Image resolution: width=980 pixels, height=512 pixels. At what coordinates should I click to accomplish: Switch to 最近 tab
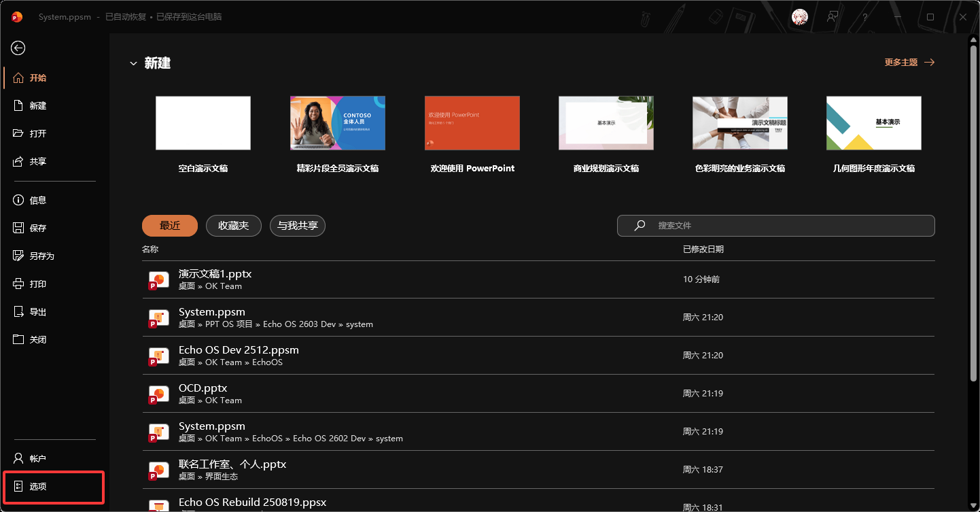pos(170,226)
